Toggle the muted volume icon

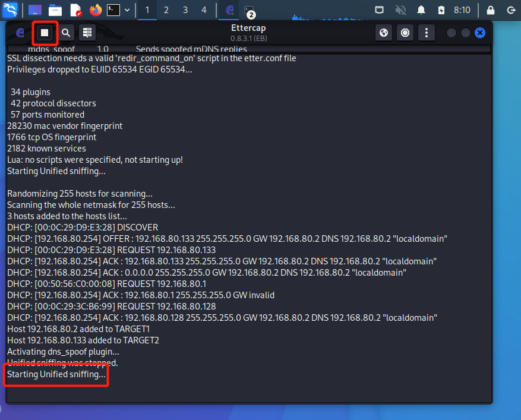pos(400,10)
